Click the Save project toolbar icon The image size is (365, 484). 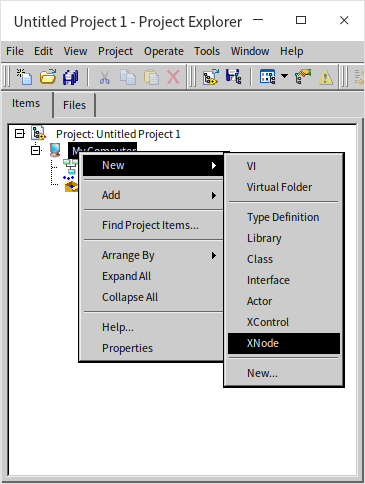(233, 77)
